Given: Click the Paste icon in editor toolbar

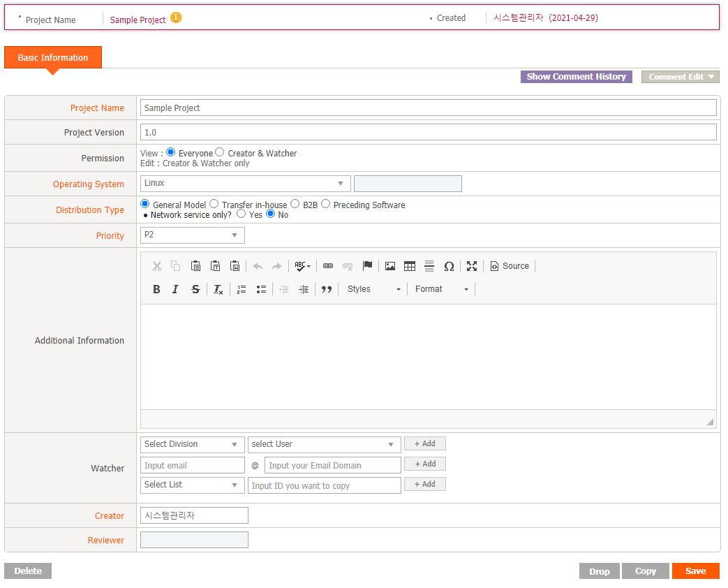Looking at the screenshot, I should (195, 266).
